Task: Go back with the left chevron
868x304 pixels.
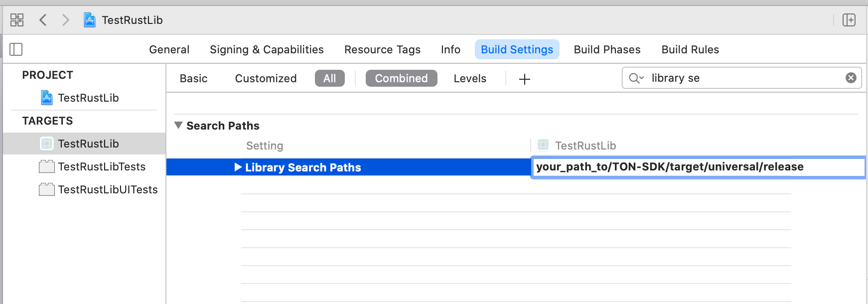Action: [43, 20]
